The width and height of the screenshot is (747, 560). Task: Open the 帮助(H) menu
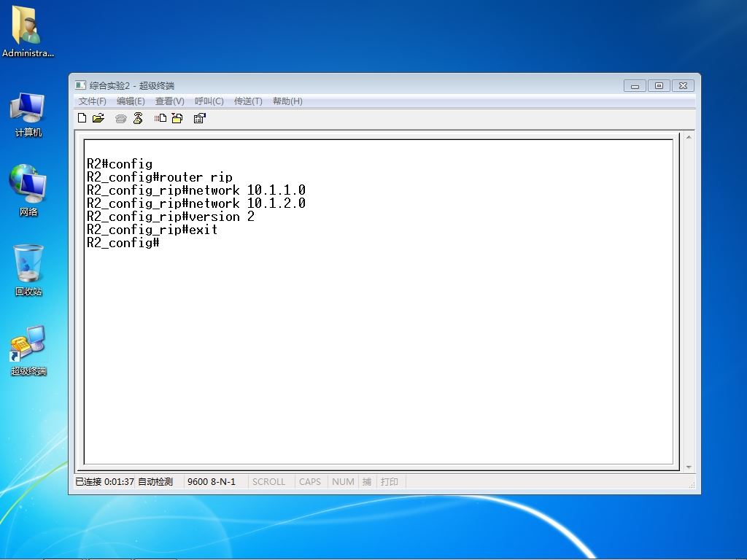click(x=287, y=101)
